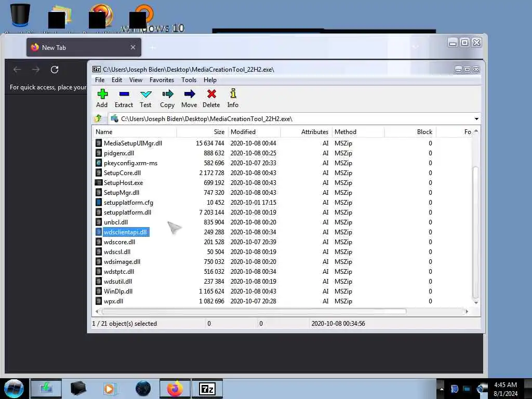The height and width of the screenshot is (399, 532).
Task: Select setupplatform.cfg file
Action: click(x=129, y=203)
